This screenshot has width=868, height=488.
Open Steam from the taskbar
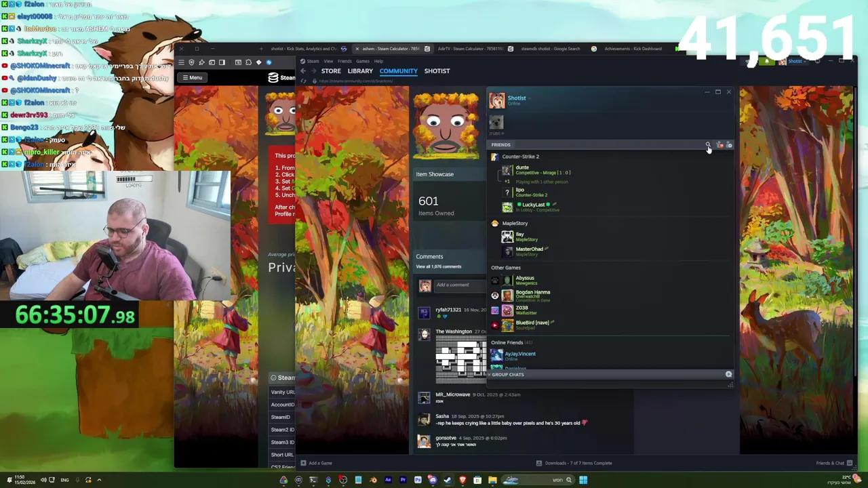click(x=448, y=480)
